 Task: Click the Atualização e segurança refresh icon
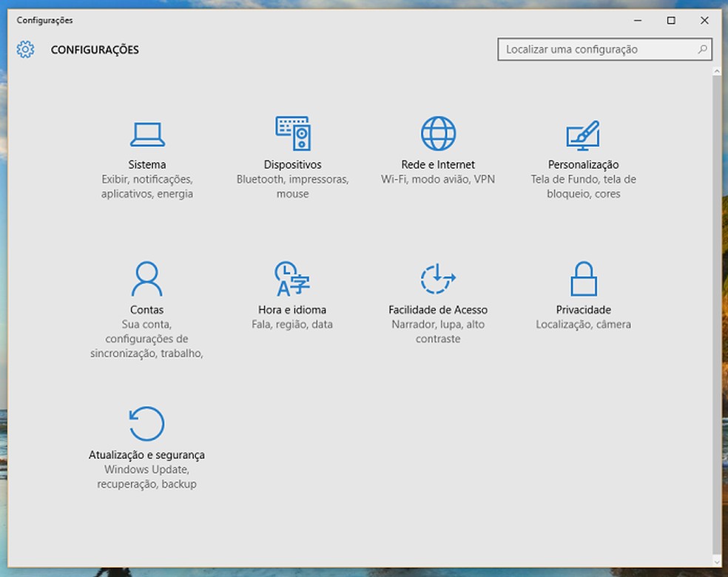[x=146, y=424]
